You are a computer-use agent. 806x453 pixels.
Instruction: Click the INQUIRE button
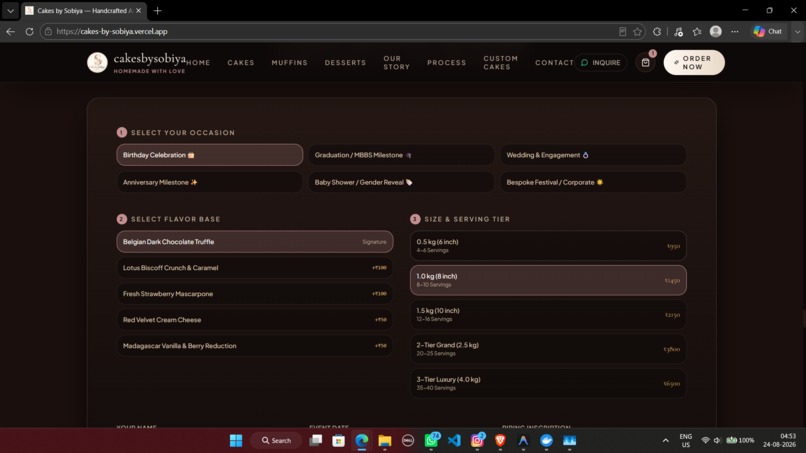pos(600,63)
